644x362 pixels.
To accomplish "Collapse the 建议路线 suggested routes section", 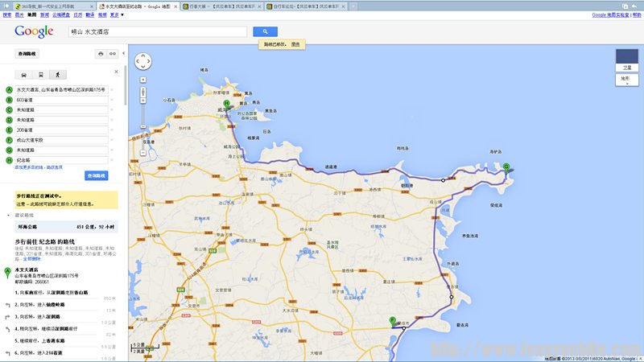I will click(8, 216).
